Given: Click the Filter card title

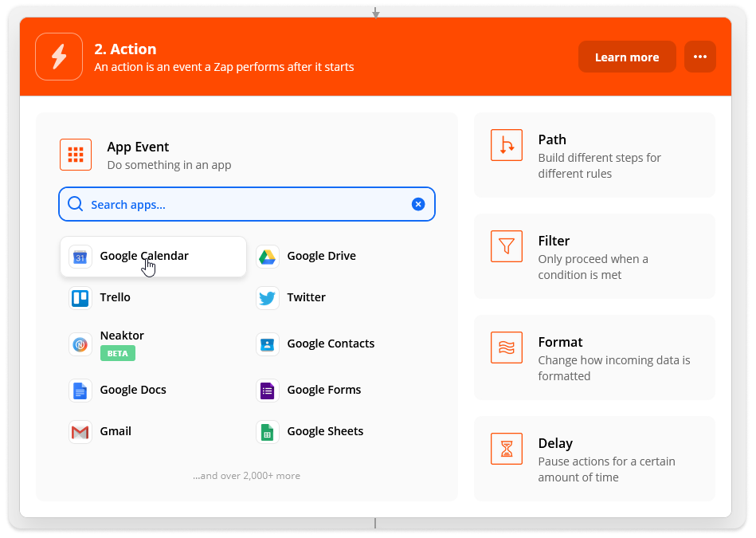Looking at the screenshot, I should click(x=554, y=241).
